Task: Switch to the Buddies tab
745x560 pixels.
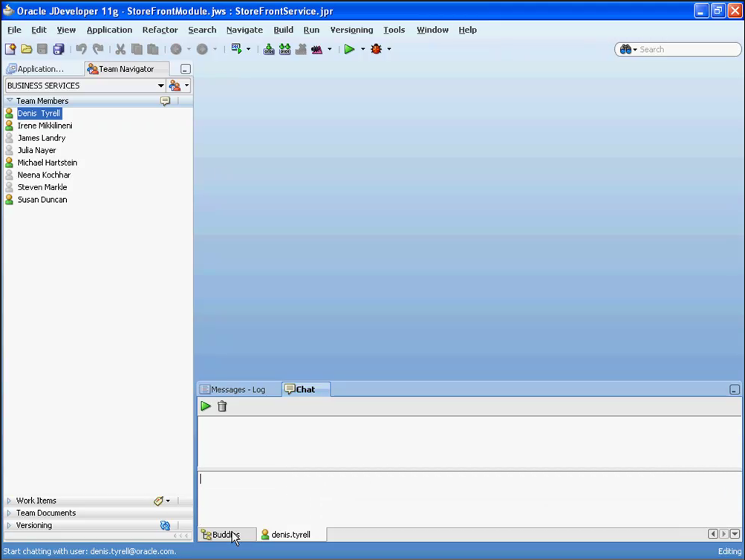Action: click(x=227, y=534)
